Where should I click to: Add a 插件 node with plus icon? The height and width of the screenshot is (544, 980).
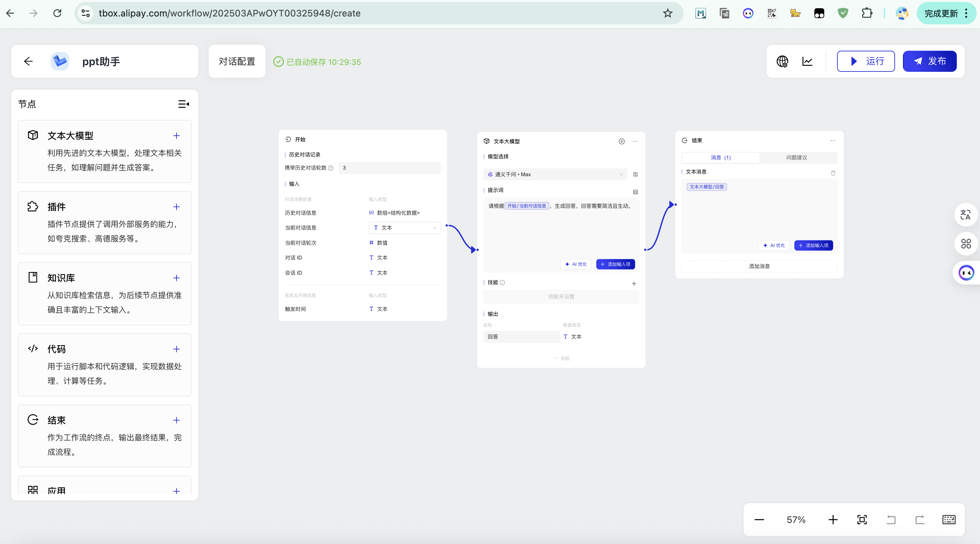176,207
